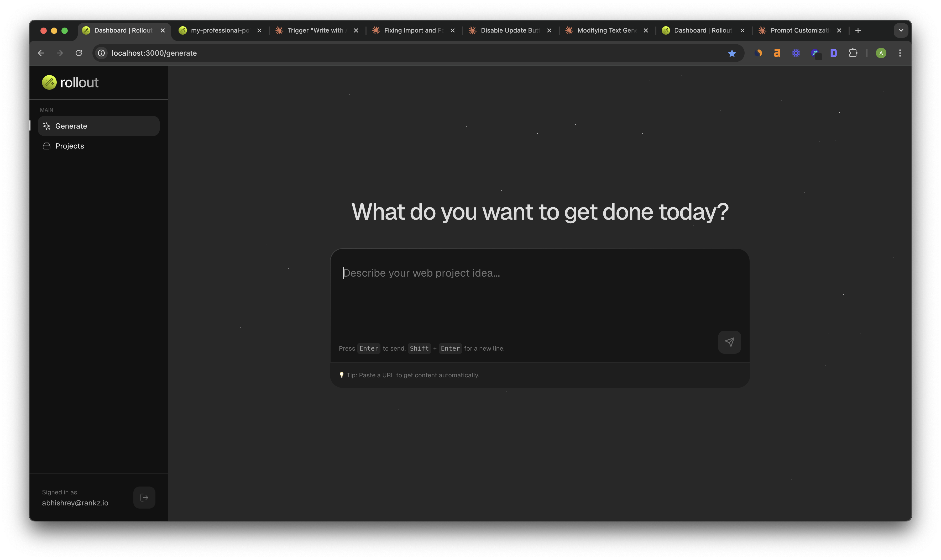Viewport: 941px width, 560px height.
Task: Click the orange Amazon extension icon
Action: point(777,53)
